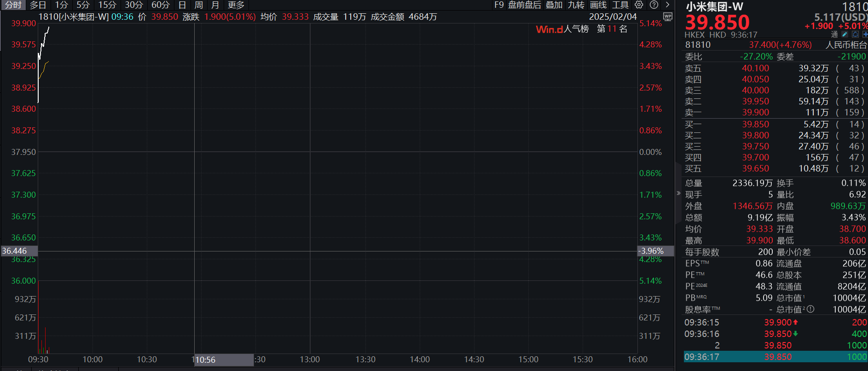Open the 画线 drawing tools
This screenshot has width=868, height=371.
(x=598, y=5)
